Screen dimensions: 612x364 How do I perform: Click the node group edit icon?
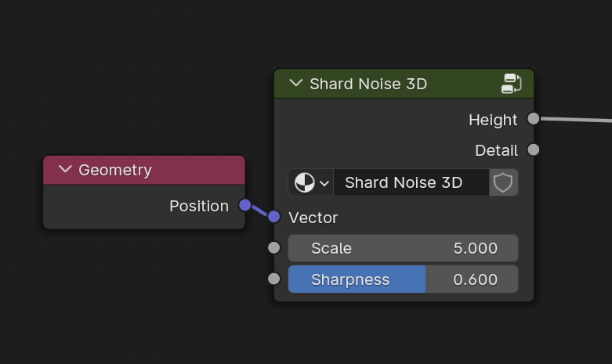click(x=511, y=84)
